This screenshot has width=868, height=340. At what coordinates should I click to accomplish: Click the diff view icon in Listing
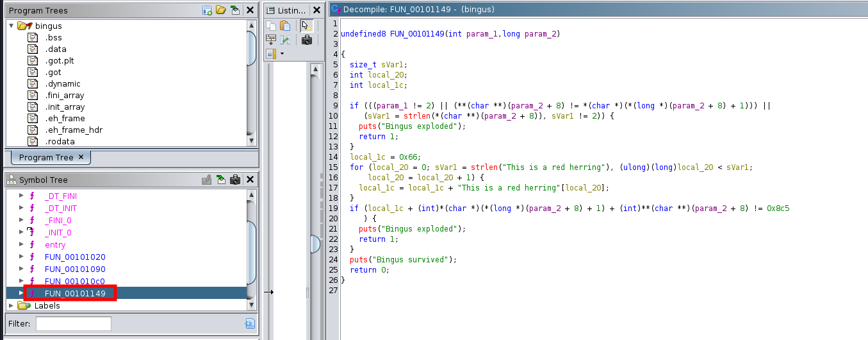(285, 40)
